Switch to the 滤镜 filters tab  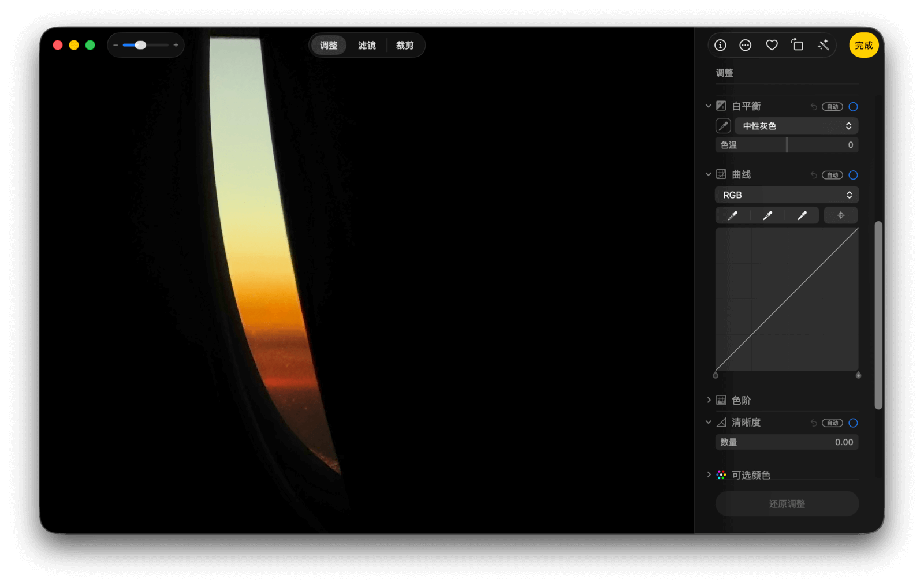tap(367, 45)
